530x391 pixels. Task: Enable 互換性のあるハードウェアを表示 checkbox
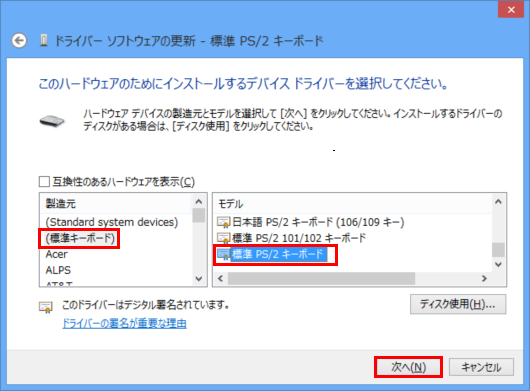[44, 181]
